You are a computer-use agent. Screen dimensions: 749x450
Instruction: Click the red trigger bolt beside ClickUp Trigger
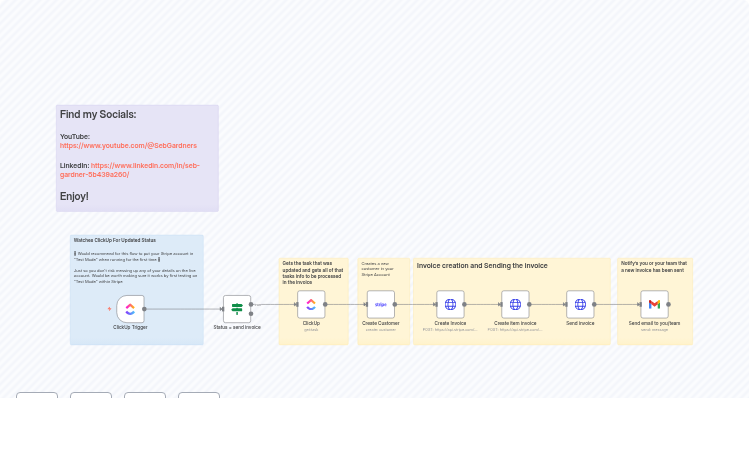(x=109, y=309)
